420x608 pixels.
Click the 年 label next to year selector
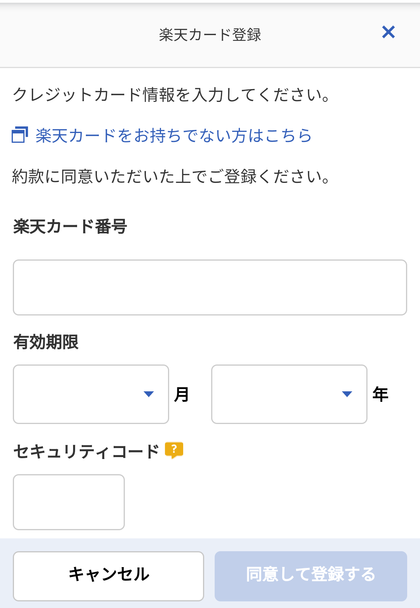pyautogui.click(x=380, y=394)
